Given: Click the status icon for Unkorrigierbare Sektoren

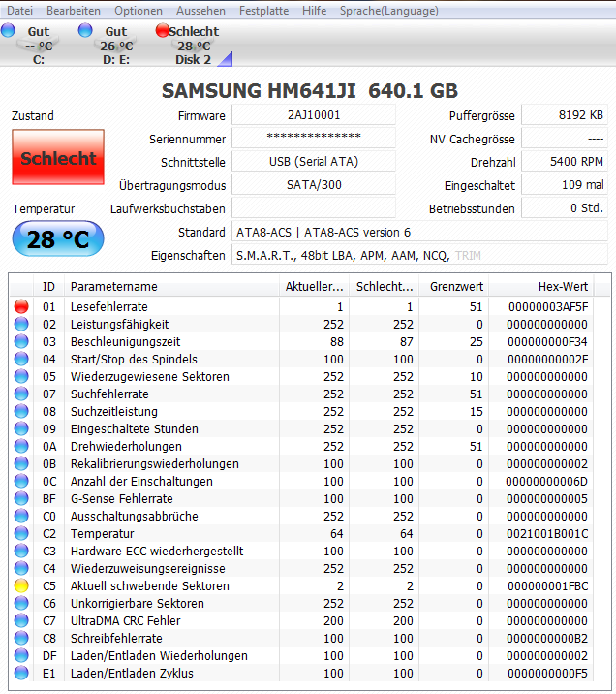Looking at the screenshot, I should (21, 603).
